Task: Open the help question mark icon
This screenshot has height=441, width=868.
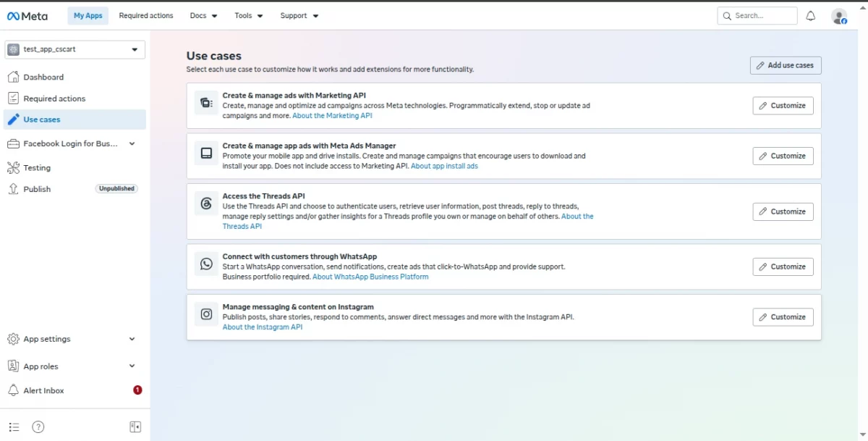Action: [38, 427]
